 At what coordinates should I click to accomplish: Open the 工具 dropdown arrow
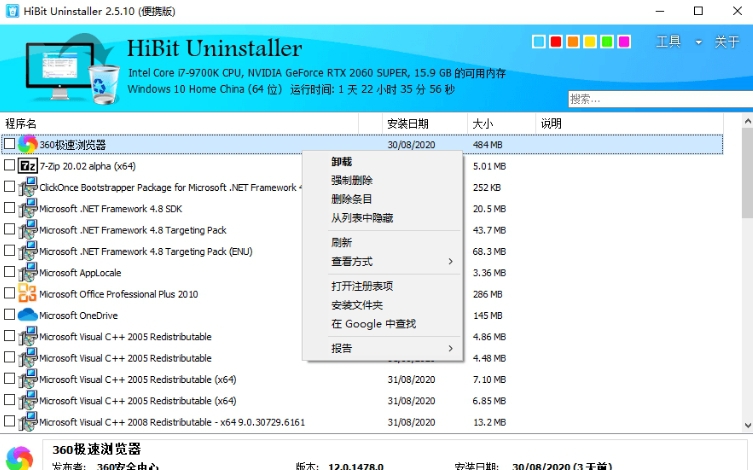pos(699,42)
